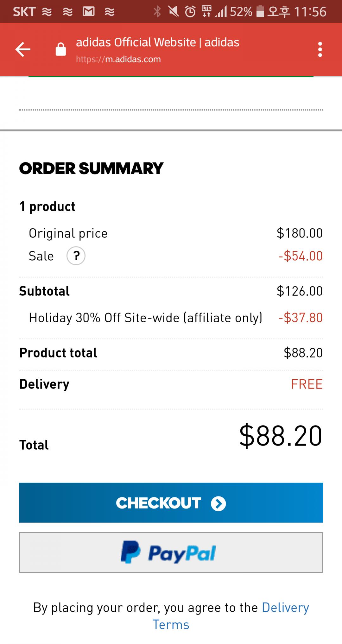Viewport: 342px width, 644px height.
Task: Tap the $88.20 order total amount
Action: 281,436
